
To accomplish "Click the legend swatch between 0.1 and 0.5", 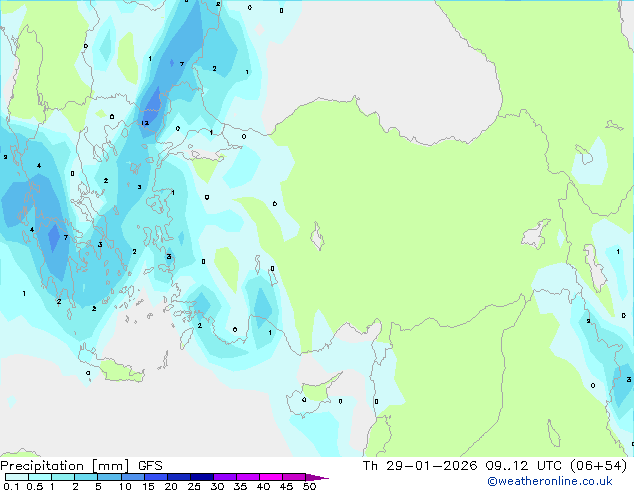I will click(x=17, y=477).
